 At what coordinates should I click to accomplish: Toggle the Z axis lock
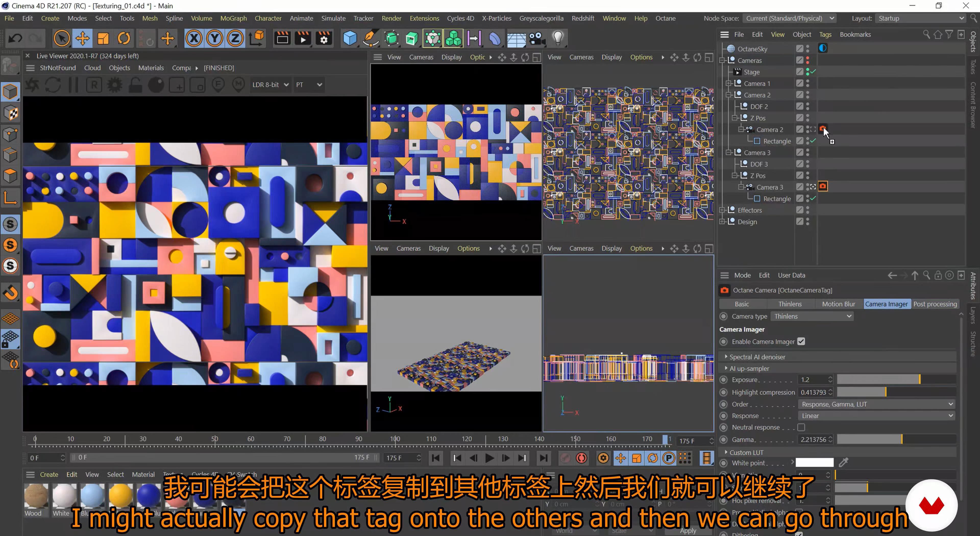click(x=235, y=39)
